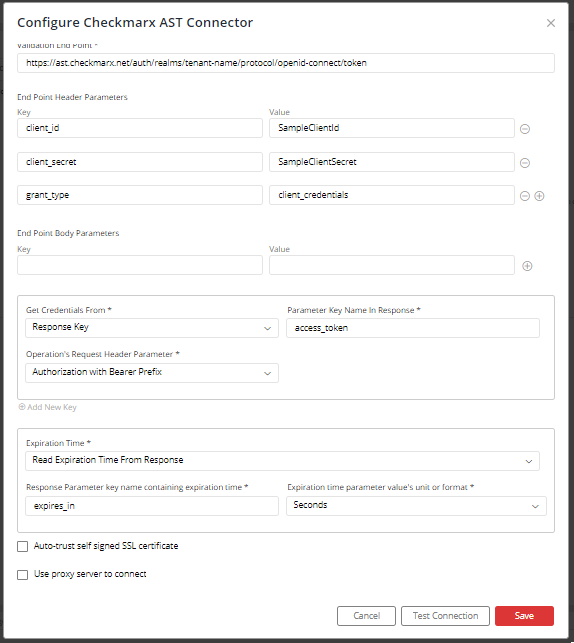Add a header parameter after grant_type

(x=539, y=196)
